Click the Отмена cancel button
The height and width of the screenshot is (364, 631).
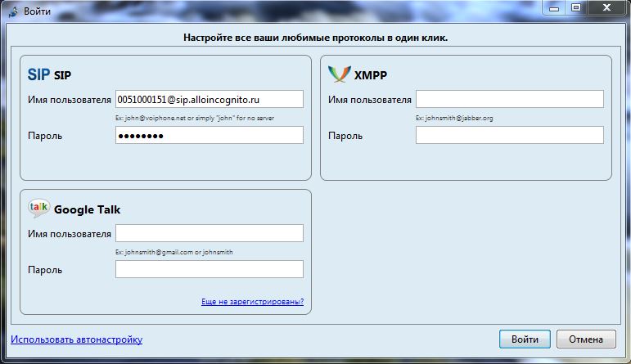point(586,339)
